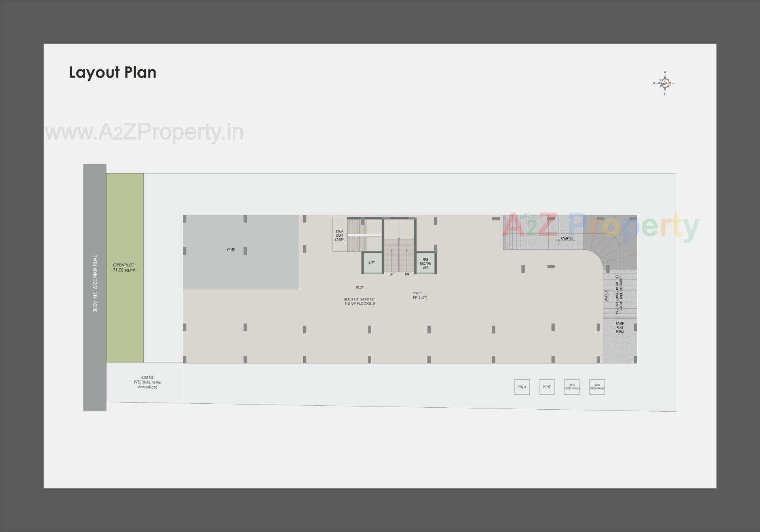This screenshot has width=760, height=532.
Task: Click the Layout Plan title
Action: (x=112, y=72)
